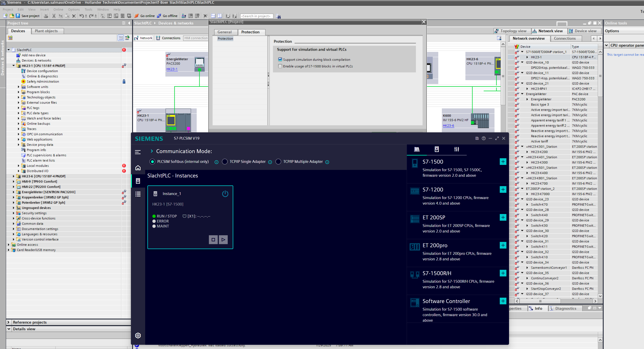Click the HK23-1 link under EnergieMeter
Screen dimensions: 644x349
(x=172, y=69)
